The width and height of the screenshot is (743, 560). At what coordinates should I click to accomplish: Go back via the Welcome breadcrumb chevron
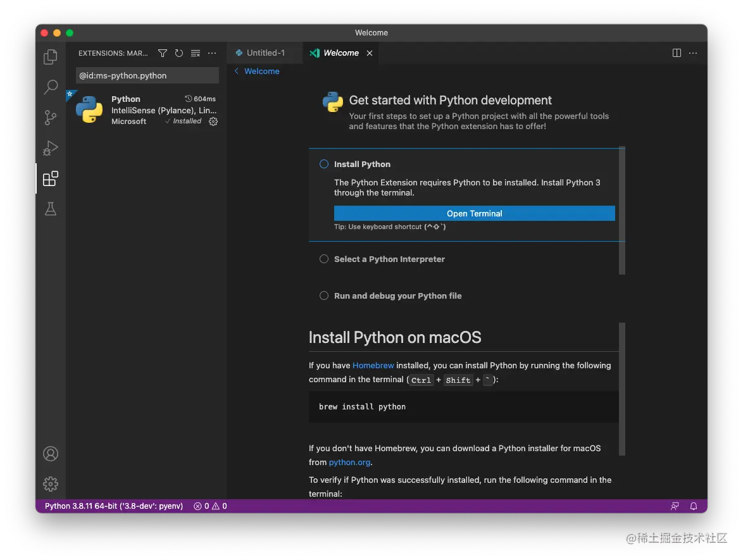[x=237, y=71]
